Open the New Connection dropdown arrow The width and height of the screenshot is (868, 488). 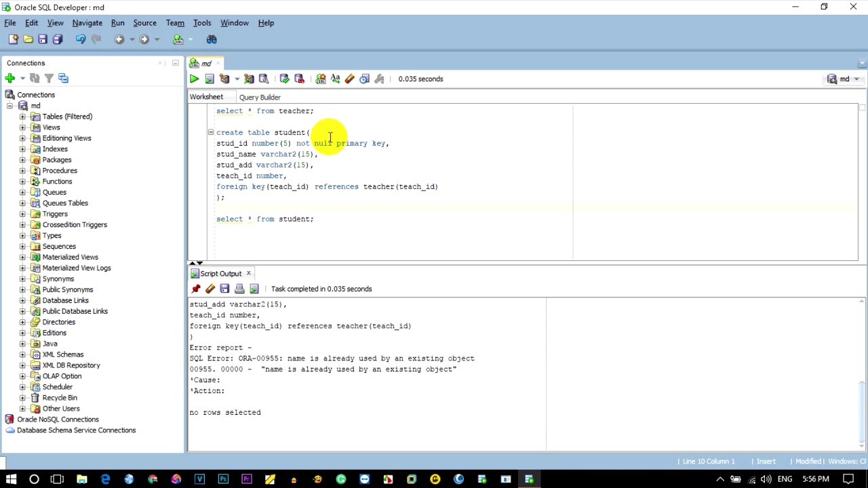tap(22, 79)
